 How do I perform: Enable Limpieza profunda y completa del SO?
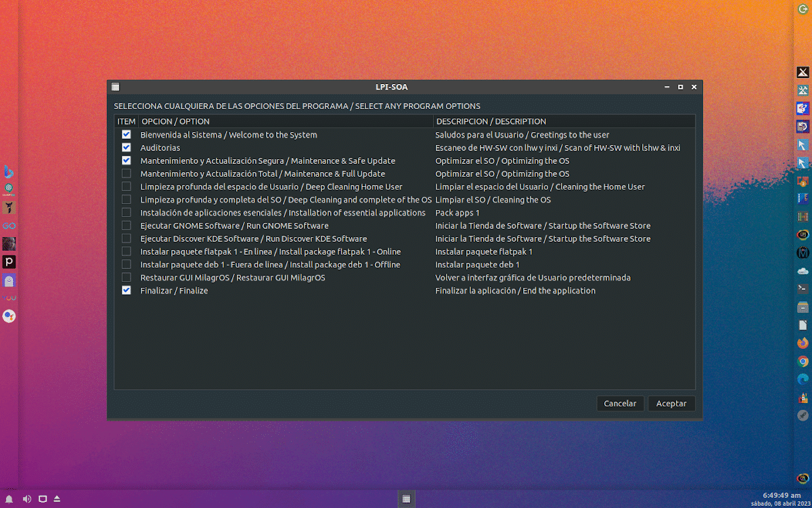pyautogui.click(x=127, y=200)
